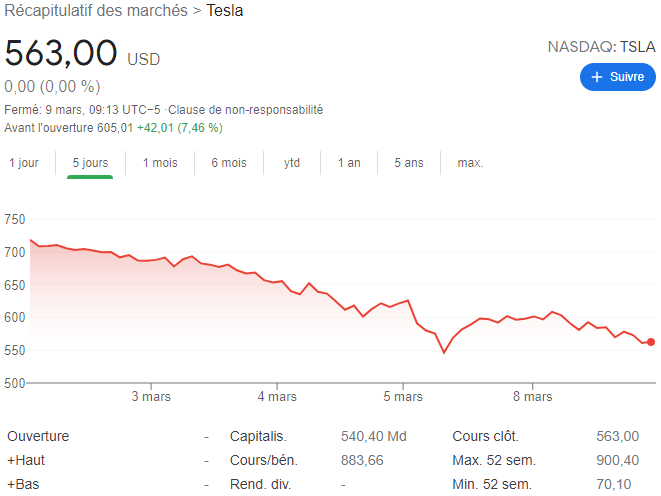Open Récapitulatif des marchés breadcrumb link
The image size is (661, 496).
click(96, 11)
